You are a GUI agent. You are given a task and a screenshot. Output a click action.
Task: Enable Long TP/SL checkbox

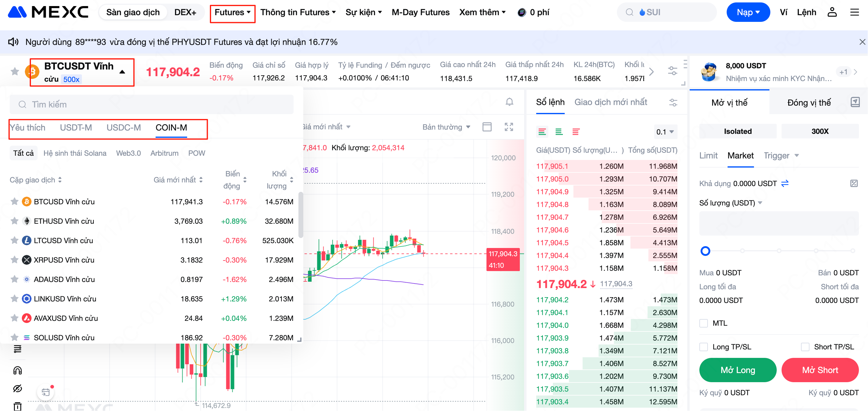pos(703,347)
